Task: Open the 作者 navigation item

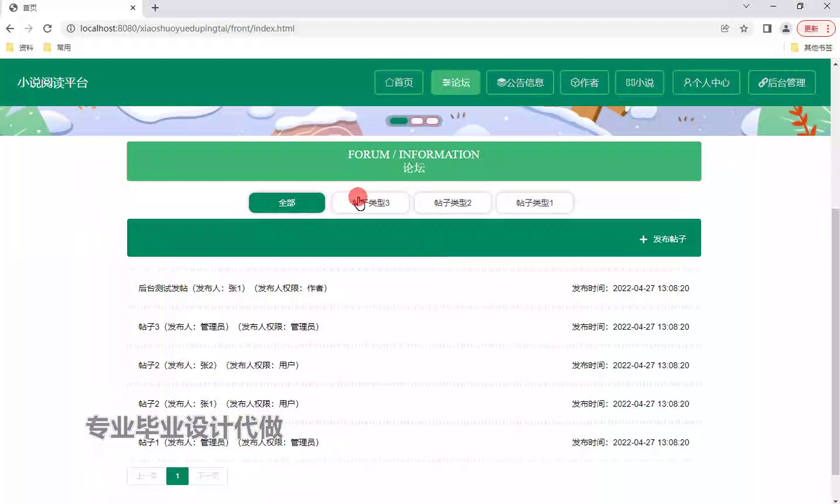Action: click(x=584, y=82)
